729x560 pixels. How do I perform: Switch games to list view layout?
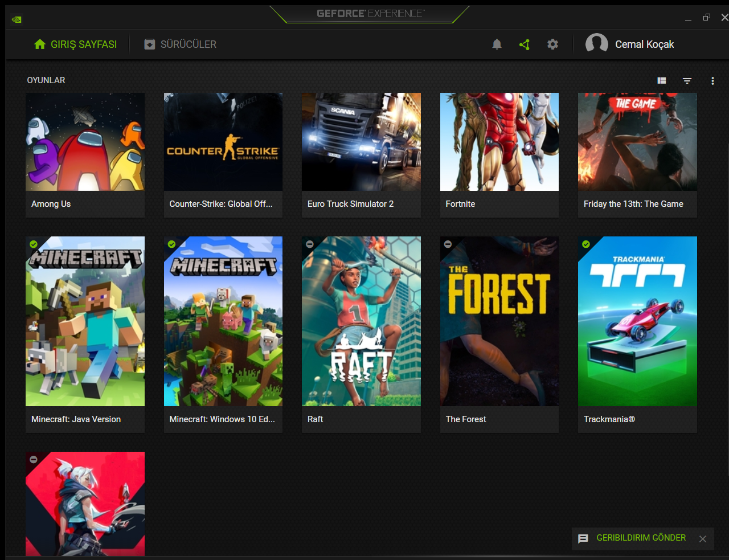click(x=662, y=81)
